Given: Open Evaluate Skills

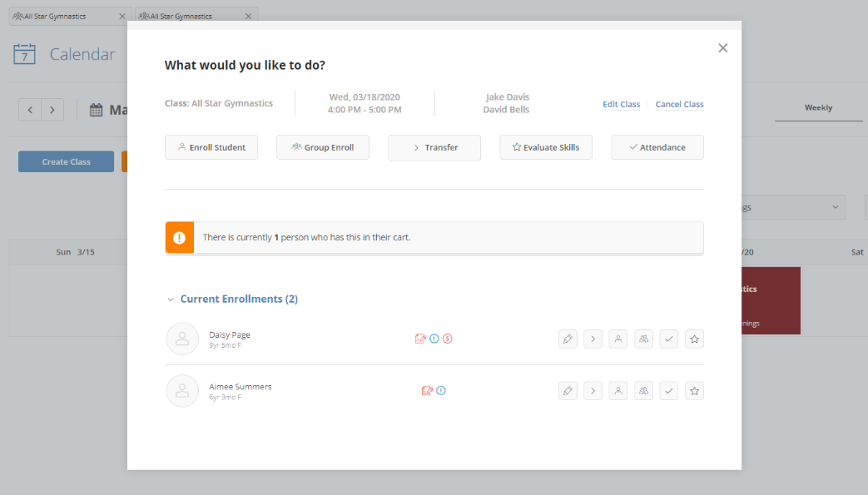Looking at the screenshot, I should pos(546,147).
